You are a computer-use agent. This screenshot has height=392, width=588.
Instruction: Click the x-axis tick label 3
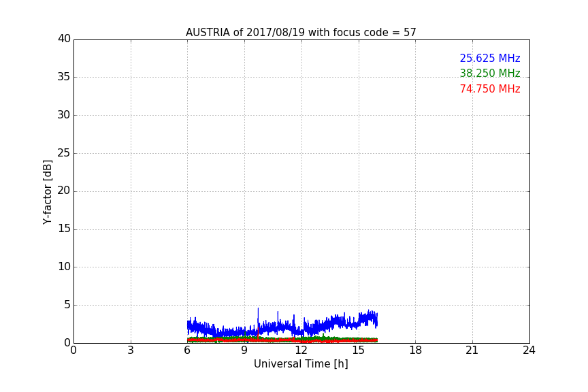coord(131,350)
